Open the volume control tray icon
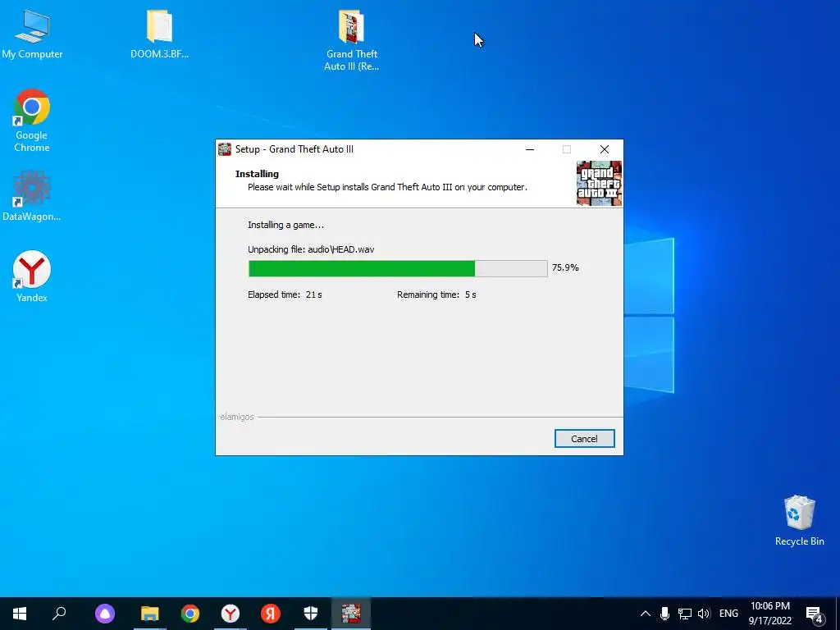The height and width of the screenshot is (630, 840). point(703,614)
